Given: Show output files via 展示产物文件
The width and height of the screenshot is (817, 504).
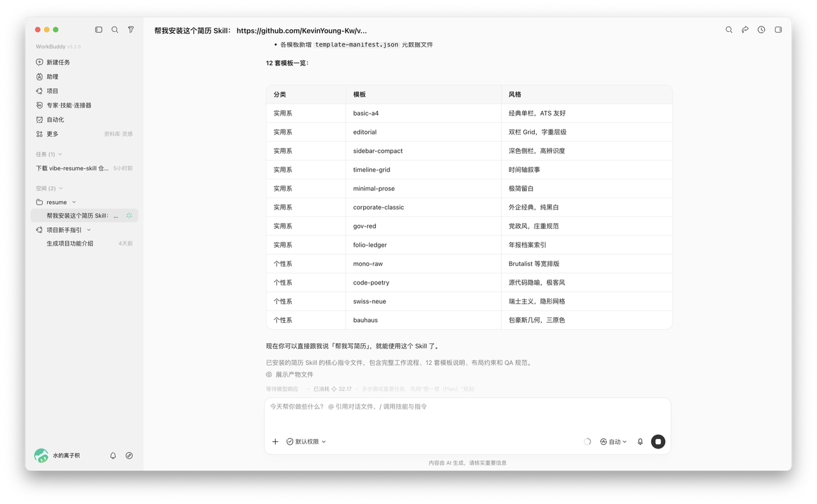Looking at the screenshot, I should click(x=290, y=374).
